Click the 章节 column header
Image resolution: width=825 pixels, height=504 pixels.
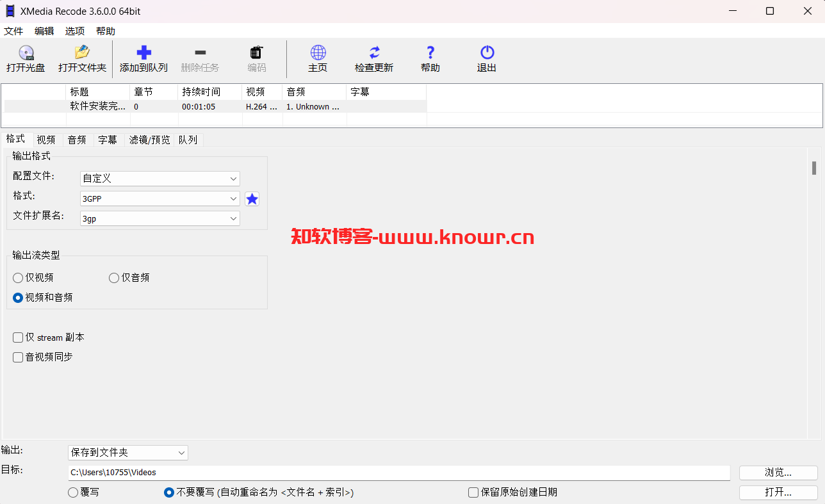point(154,92)
